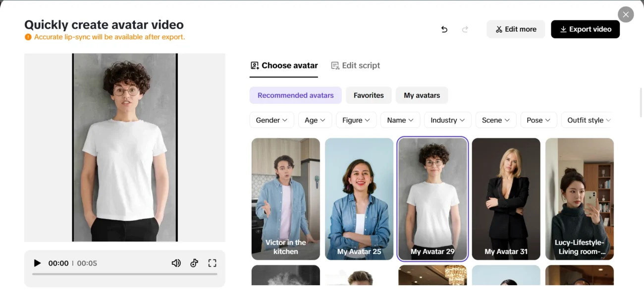Select the Choose avatar tab
This screenshot has width=644, height=299.
click(284, 65)
